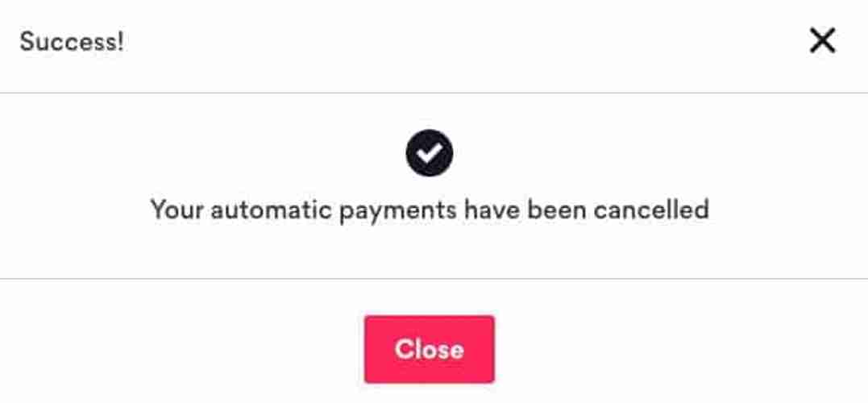Viewport: 868px width, 403px height.
Task: Click the cross icon to close modal
Action: coord(823,42)
